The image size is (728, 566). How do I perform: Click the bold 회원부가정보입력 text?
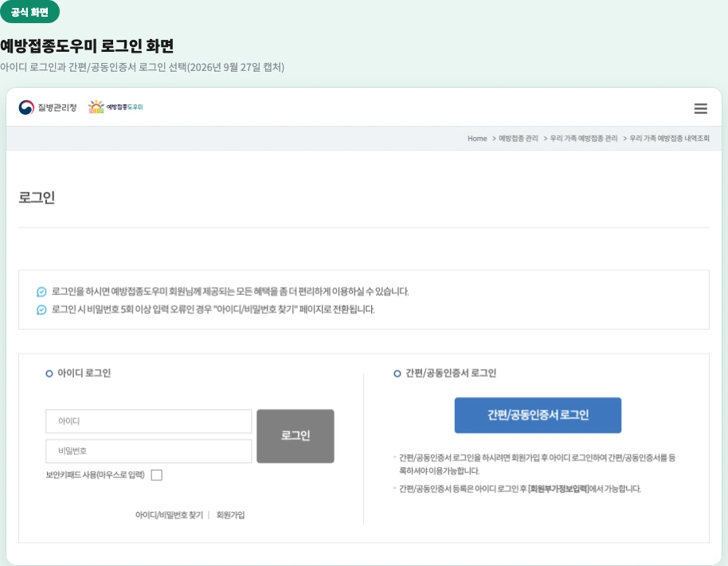pos(558,489)
